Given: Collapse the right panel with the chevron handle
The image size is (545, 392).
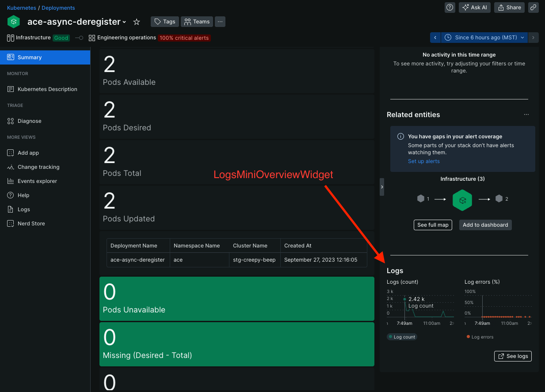Looking at the screenshot, I should [x=382, y=186].
